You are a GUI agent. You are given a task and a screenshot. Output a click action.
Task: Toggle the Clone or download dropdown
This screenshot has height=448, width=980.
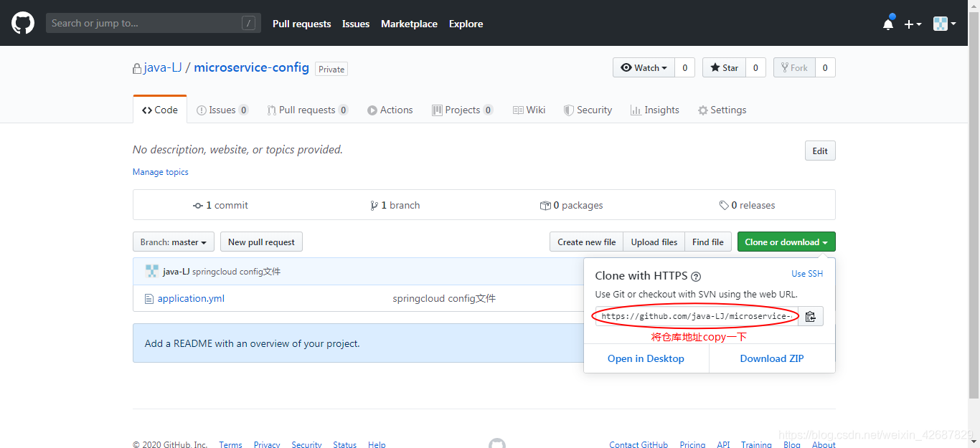point(786,242)
